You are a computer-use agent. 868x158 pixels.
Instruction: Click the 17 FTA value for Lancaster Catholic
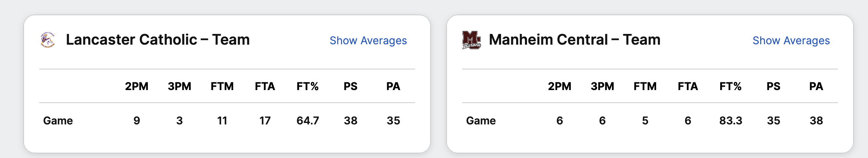pyautogui.click(x=265, y=121)
